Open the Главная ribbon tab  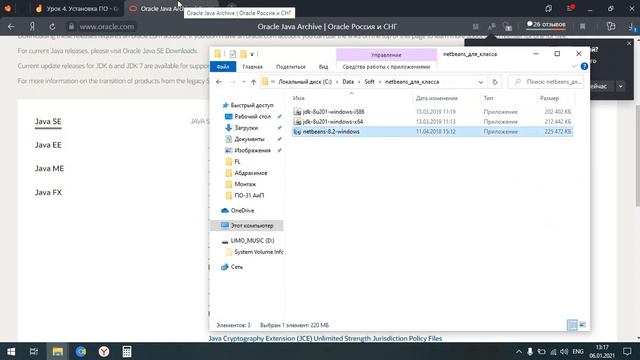[x=253, y=67]
